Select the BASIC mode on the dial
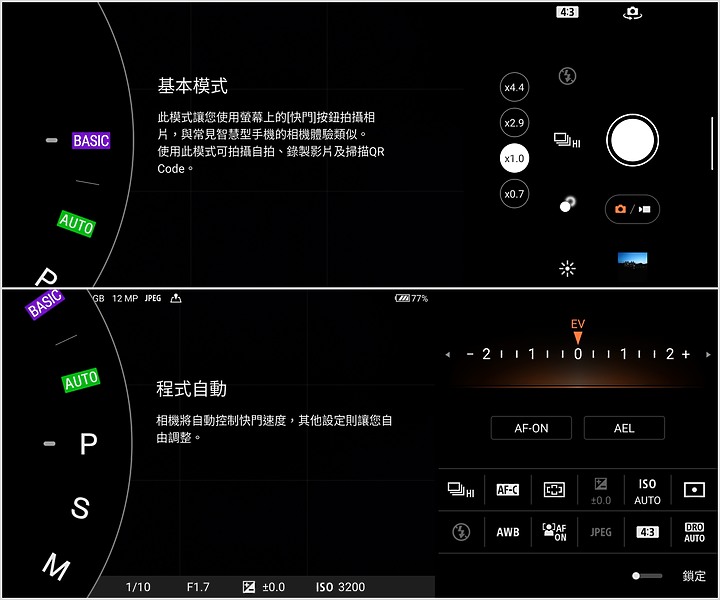 91,141
